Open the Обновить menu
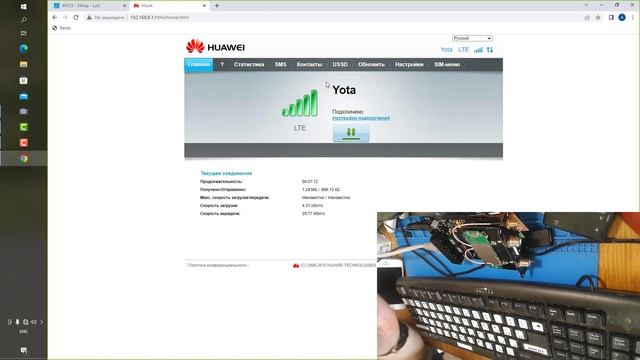Viewport: 640px width, 360px height. (x=371, y=64)
